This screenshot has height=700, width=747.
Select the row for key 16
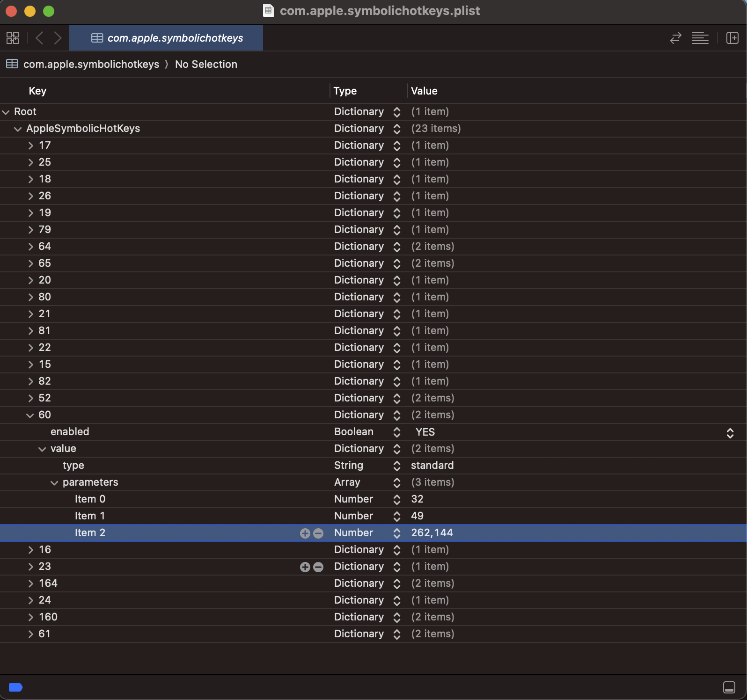pos(373,550)
